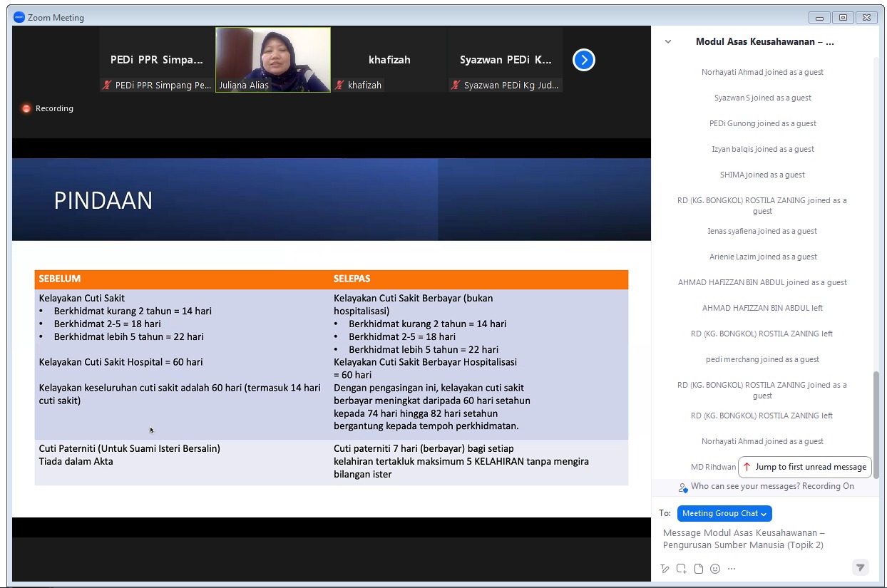887x588 pixels.
Task: Click the Zoom logo in title bar
Action: [x=19, y=17]
